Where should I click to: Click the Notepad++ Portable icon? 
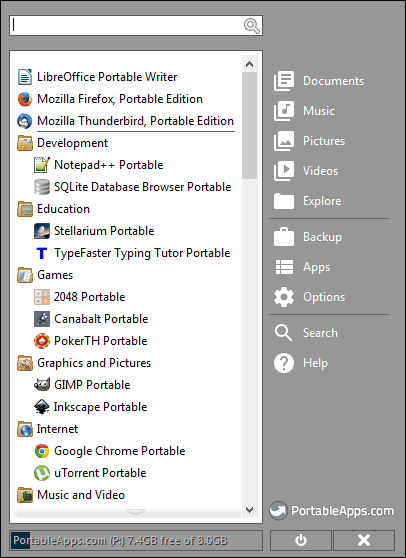coord(42,165)
